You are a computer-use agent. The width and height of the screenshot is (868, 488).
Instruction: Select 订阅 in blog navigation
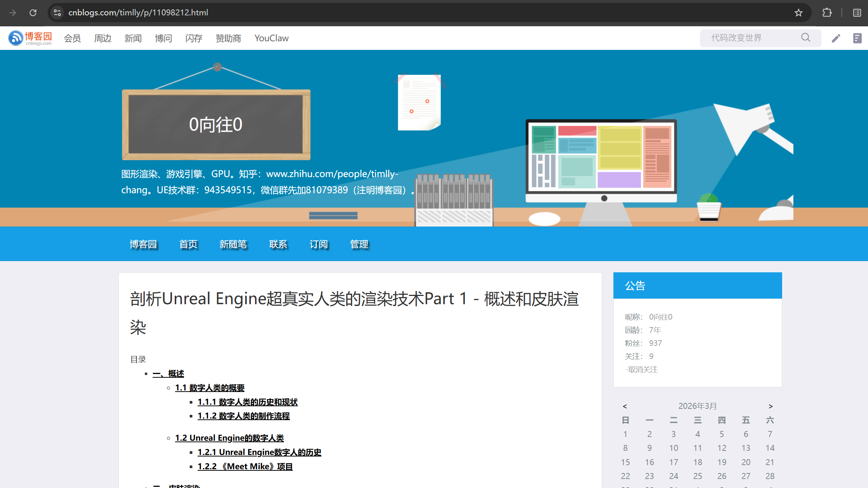pos(318,244)
